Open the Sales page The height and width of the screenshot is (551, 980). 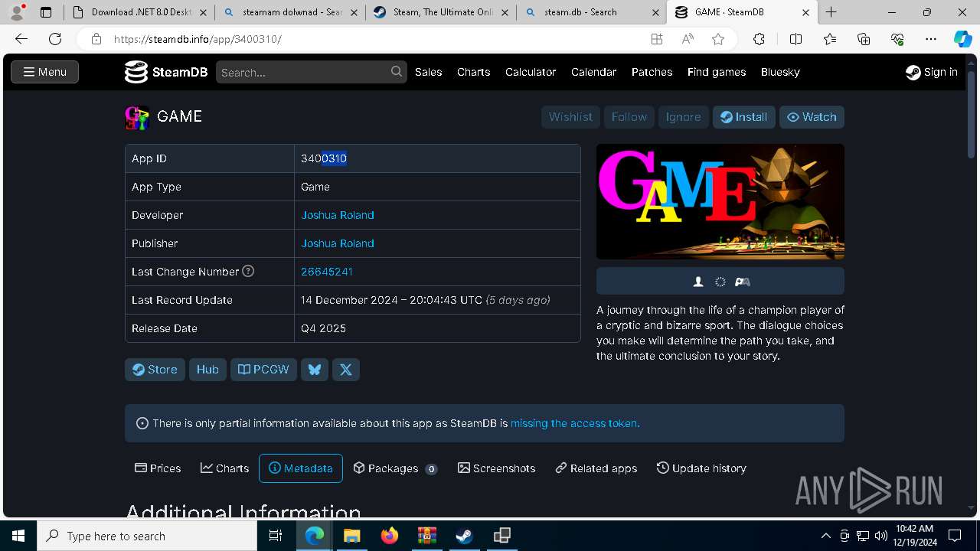(428, 72)
